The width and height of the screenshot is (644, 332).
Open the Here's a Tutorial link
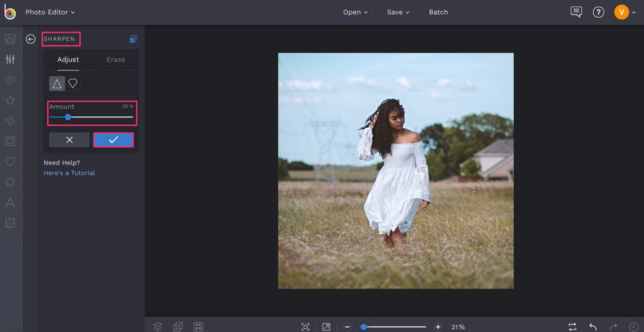(x=70, y=173)
